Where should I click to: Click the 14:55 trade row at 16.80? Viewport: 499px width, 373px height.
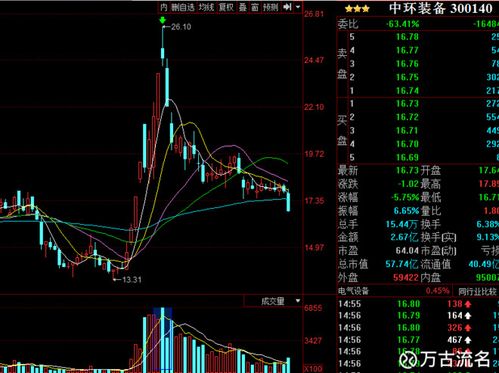[x=418, y=304]
